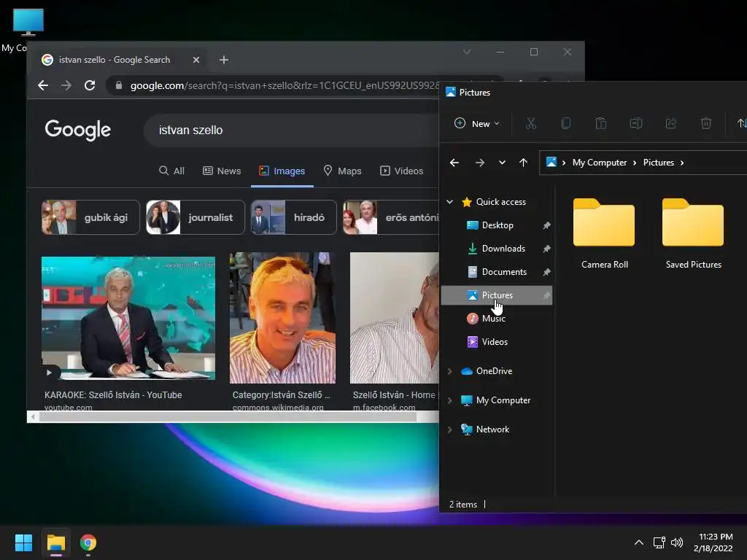Viewport: 747px width, 560px height.
Task: Click File Explorer on the taskbar
Action: [x=55, y=542]
